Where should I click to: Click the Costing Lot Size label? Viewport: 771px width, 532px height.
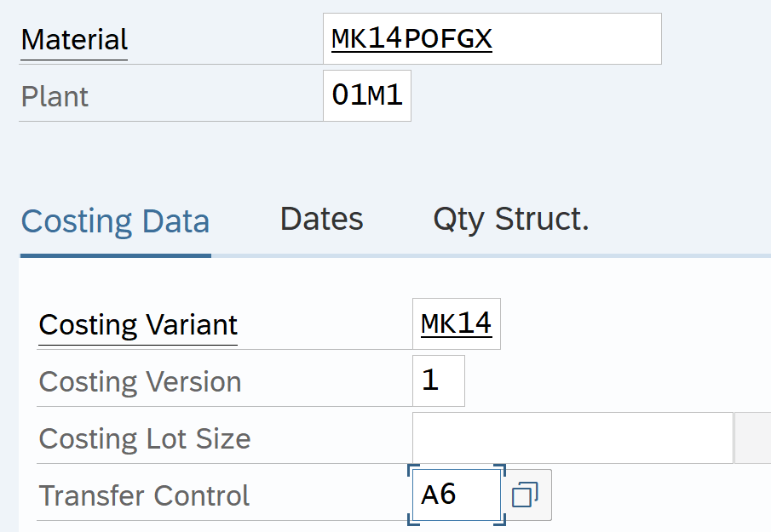click(145, 439)
